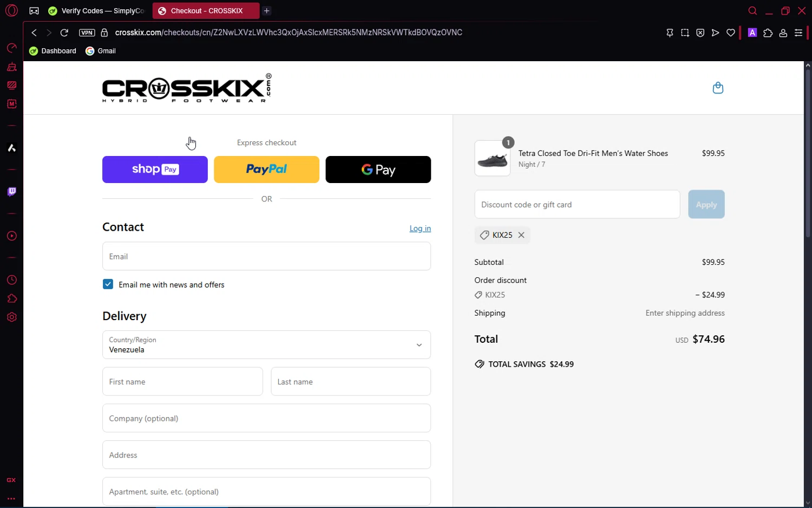Image resolution: width=812 pixels, height=508 pixels.
Task: Open the profile account icon
Action: (783, 33)
